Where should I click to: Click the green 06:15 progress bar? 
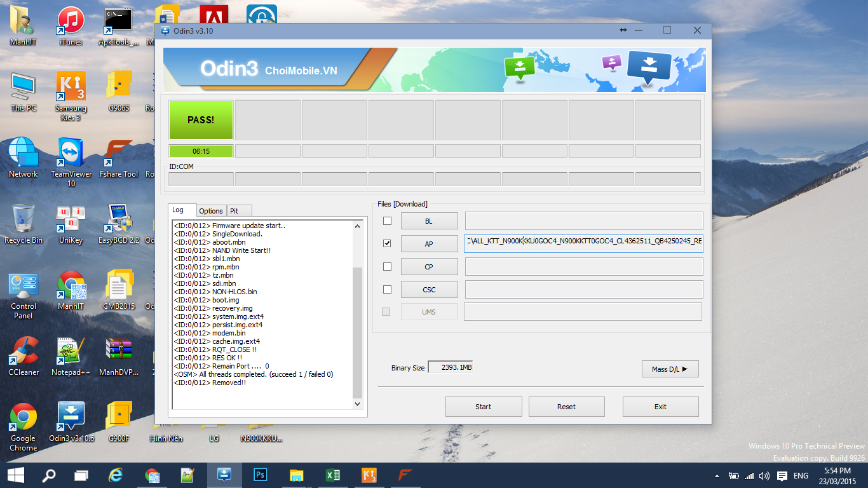[x=201, y=151]
